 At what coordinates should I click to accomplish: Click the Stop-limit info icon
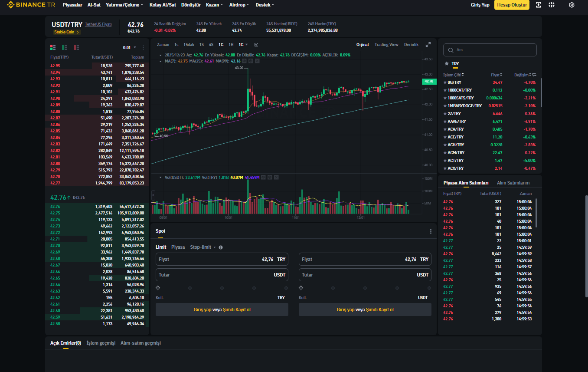click(221, 247)
